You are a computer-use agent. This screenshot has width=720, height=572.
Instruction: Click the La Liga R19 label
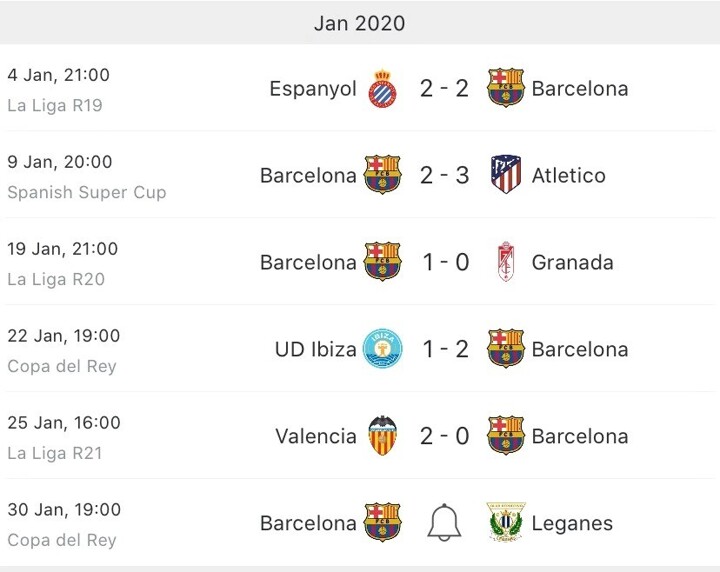(x=55, y=105)
